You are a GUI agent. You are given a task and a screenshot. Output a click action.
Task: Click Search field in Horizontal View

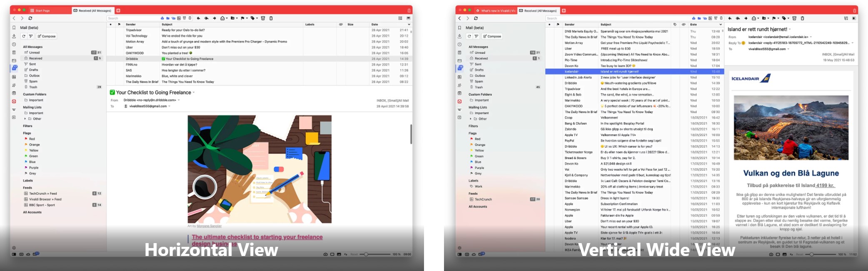(132, 18)
